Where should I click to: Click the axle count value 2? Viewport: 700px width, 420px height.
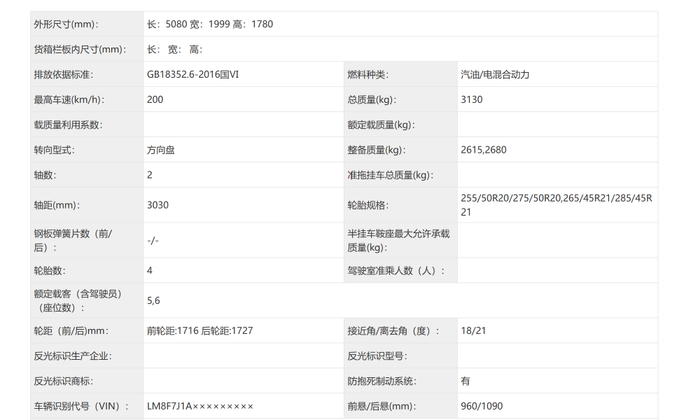pyautogui.click(x=150, y=175)
